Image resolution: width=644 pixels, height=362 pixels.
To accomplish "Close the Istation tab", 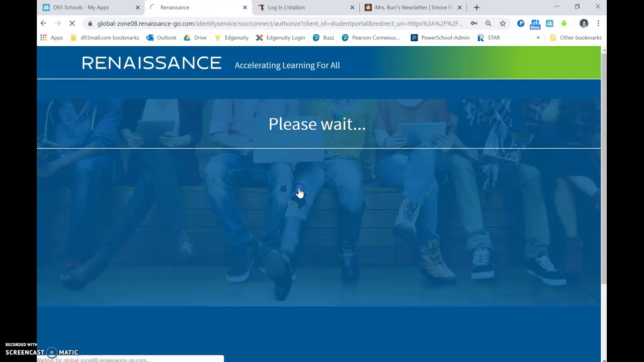I will click(352, 8).
